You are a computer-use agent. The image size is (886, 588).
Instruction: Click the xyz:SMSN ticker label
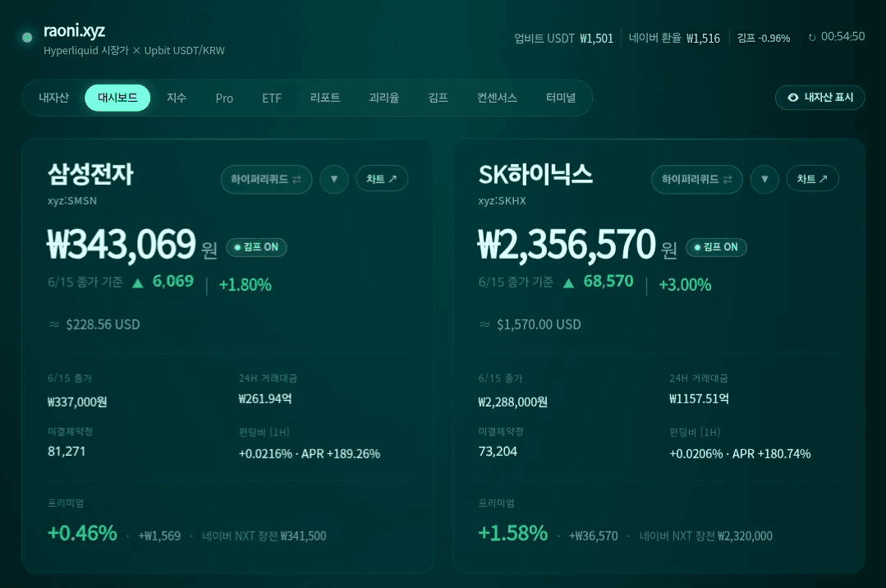tap(72, 200)
